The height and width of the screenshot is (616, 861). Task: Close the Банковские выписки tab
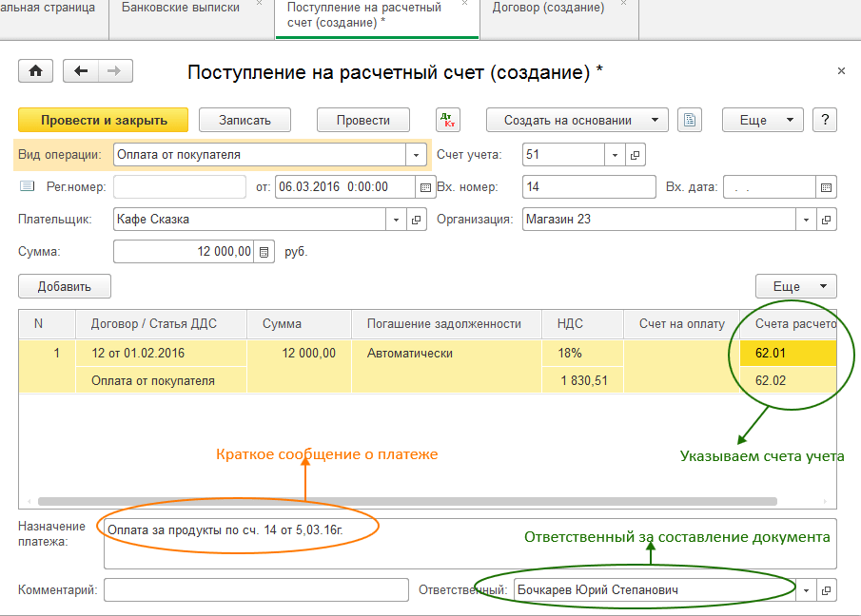[259, 3]
